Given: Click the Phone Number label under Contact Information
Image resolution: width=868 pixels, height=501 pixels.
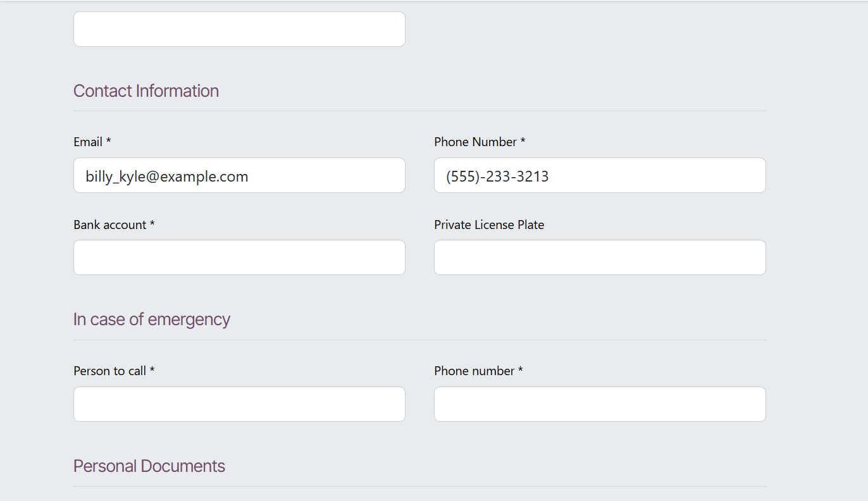Looking at the screenshot, I should click(476, 142).
